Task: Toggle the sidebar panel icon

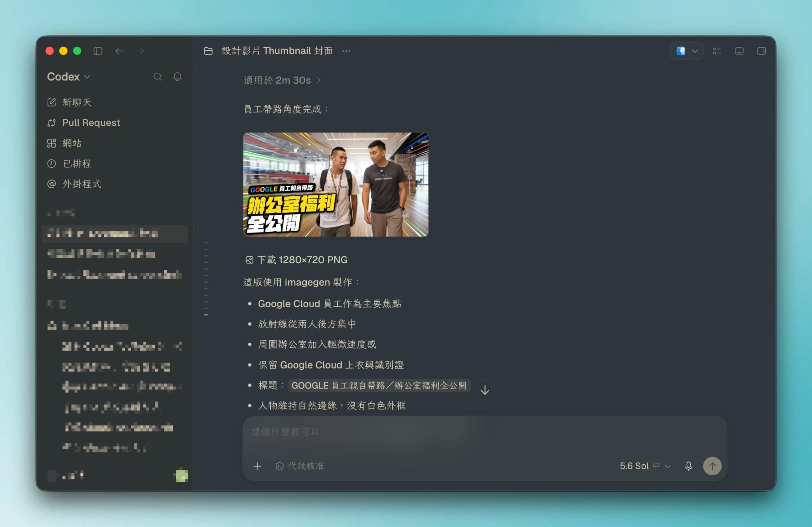Action: (98, 51)
